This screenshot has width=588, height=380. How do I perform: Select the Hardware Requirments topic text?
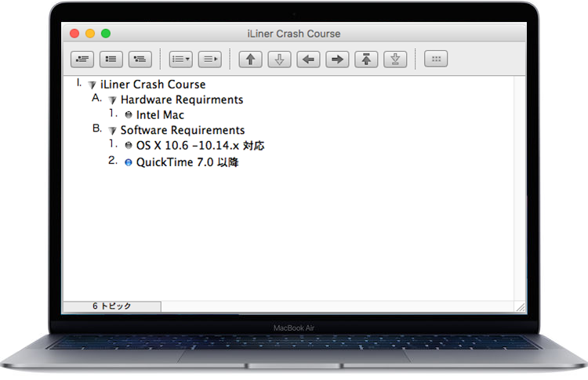pyautogui.click(x=182, y=100)
